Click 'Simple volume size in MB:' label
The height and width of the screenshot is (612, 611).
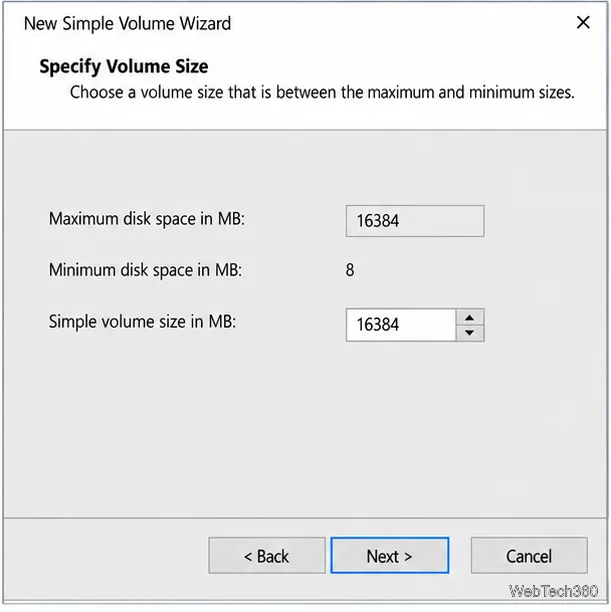click(142, 322)
